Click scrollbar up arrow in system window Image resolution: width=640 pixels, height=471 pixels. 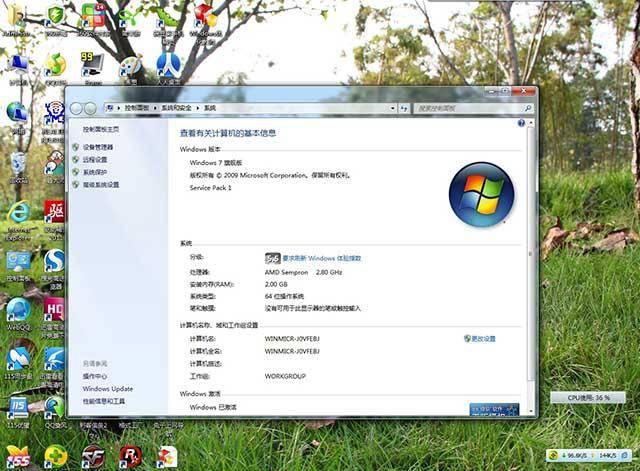pos(531,123)
